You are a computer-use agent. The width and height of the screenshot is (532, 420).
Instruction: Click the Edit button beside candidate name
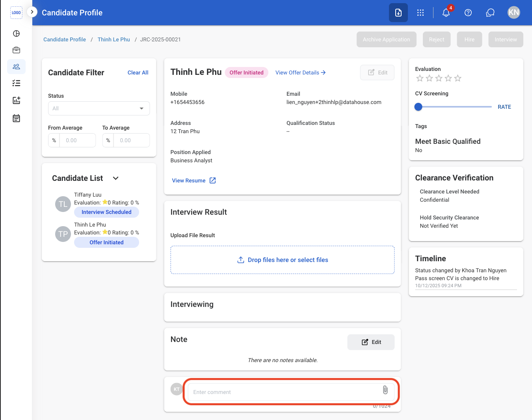[377, 72]
